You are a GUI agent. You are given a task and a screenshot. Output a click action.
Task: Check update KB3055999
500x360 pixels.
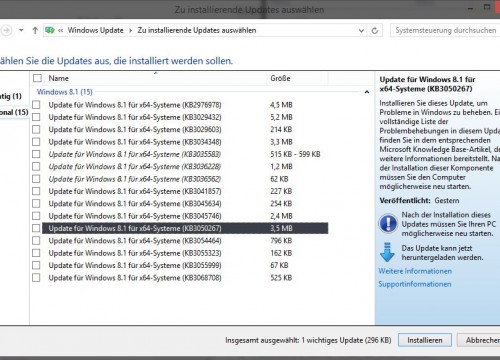pyautogui.click(x=36, y=265)
